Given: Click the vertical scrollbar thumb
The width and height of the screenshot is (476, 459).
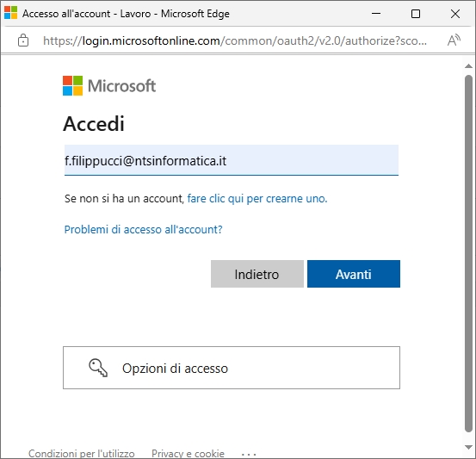Looking at the screenshot, I should pyautogui.click(x=468, y=253).
